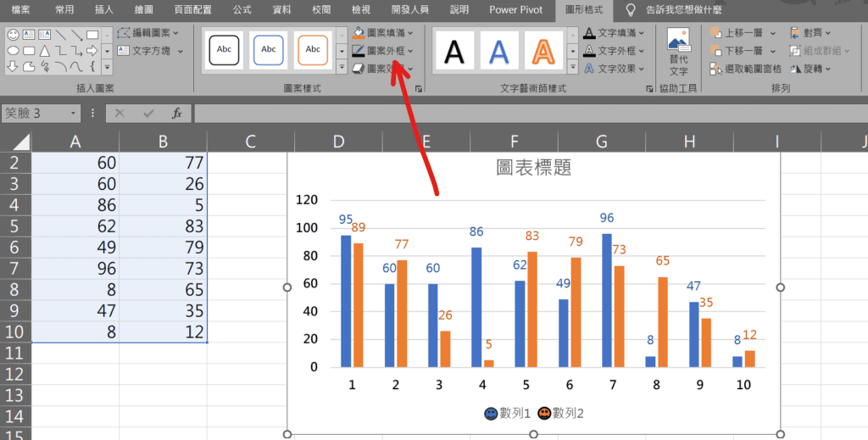Viewport: 868px width, 440px height.
Task: Switch to the 開發人員 Developer tab
Action: (410, 10)
